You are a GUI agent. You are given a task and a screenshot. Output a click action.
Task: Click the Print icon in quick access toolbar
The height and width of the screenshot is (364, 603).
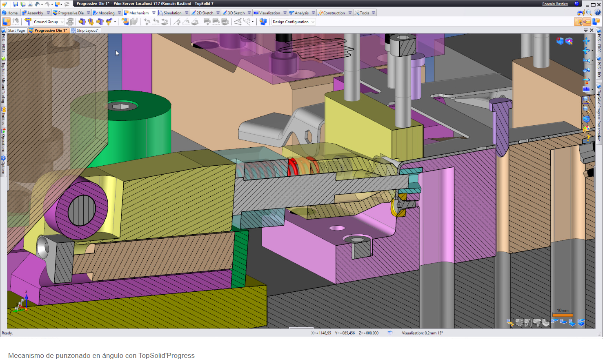click(30, 4)
